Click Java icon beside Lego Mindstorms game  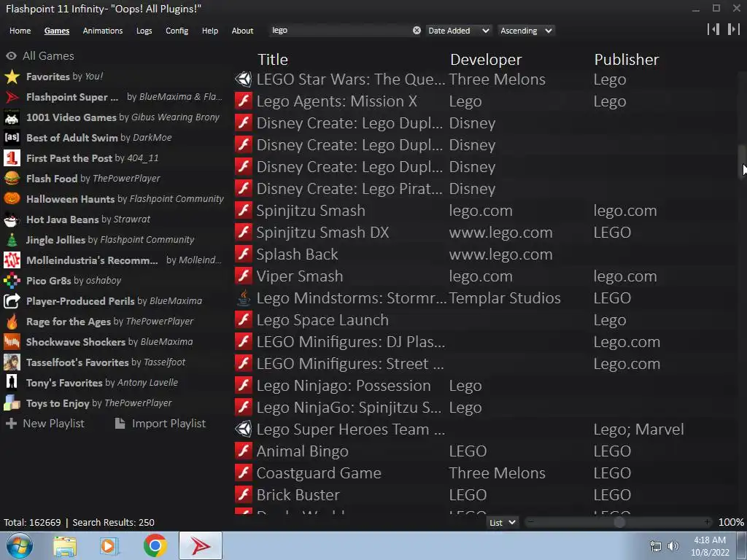pyautogui.click(x=244, y=298)
